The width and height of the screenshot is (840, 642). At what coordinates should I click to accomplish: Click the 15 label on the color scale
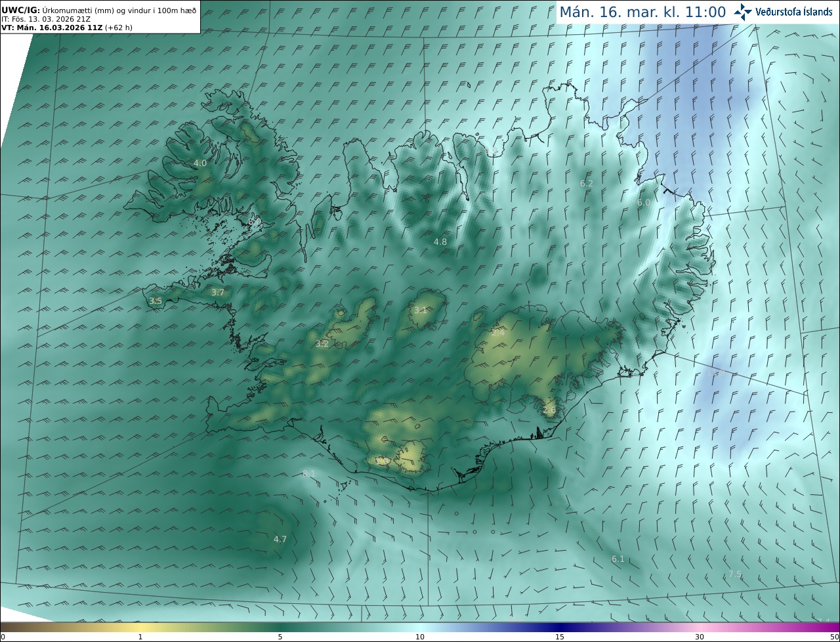coord(560,637)
